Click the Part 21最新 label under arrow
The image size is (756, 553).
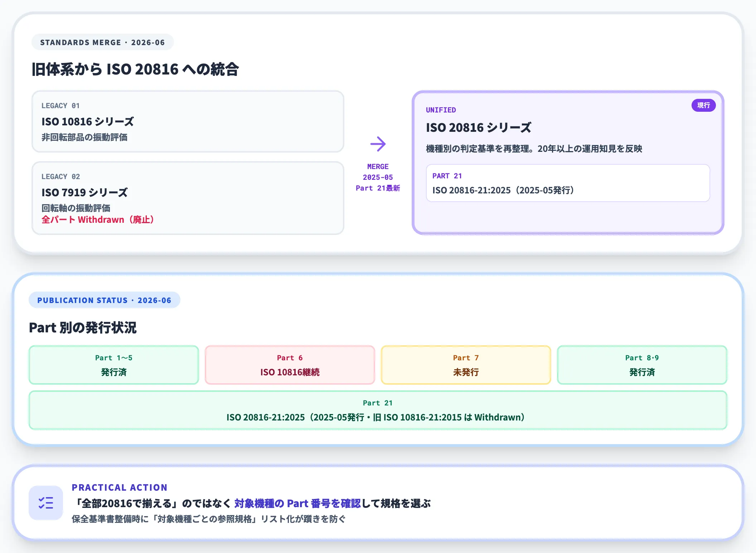[x=378, y=188]
